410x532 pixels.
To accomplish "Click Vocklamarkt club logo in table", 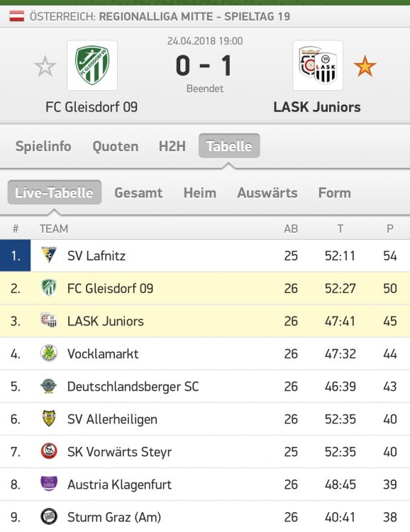I will coord(49,353).
